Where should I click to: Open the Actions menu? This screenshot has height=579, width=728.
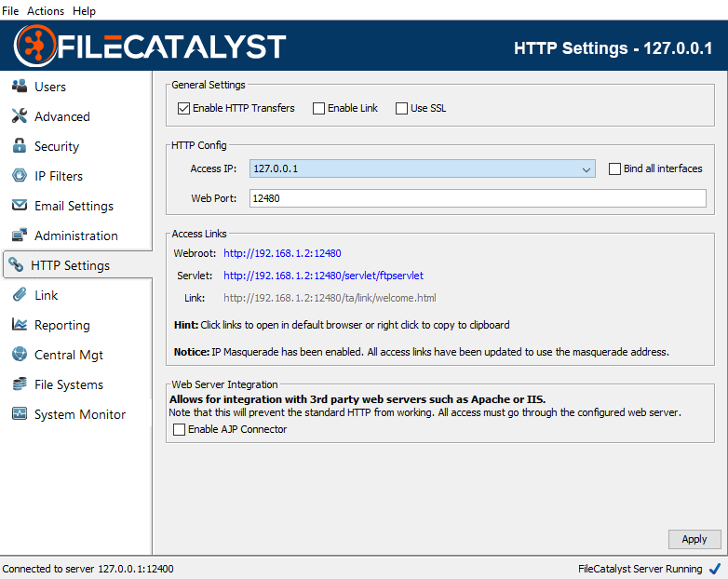pos(46,10)
